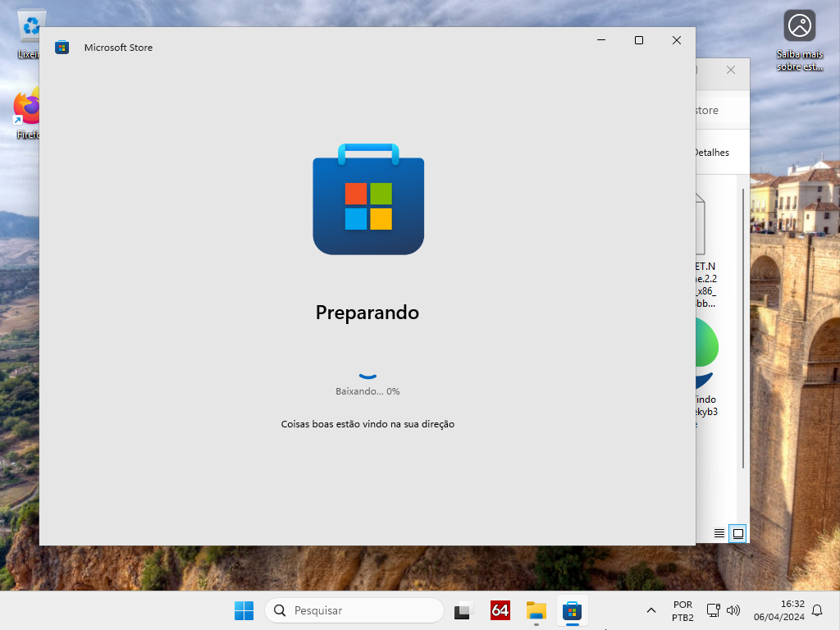Click 'Coisas boas estão vindo na sua direção'
Viewport: 840px width, 630px height.
tap(367, 424)
